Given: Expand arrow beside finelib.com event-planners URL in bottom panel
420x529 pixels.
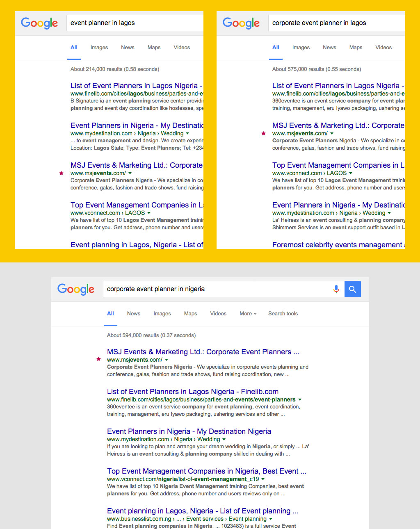Looking at the screenshot, I should 300,400.
